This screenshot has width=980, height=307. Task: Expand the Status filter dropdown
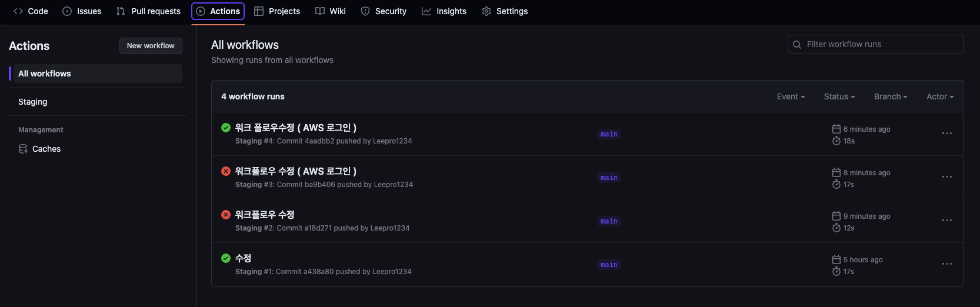pyautogui.click(x=839, y=96)
